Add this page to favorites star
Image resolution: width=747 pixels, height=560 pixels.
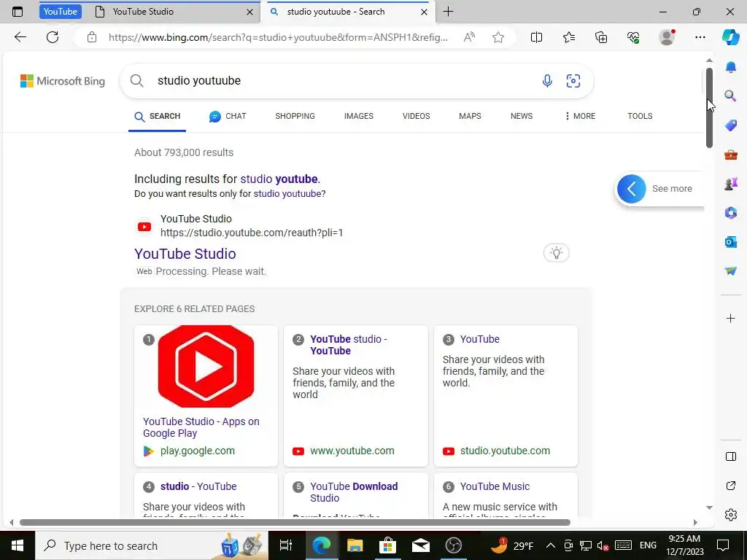tap(498, 37)
